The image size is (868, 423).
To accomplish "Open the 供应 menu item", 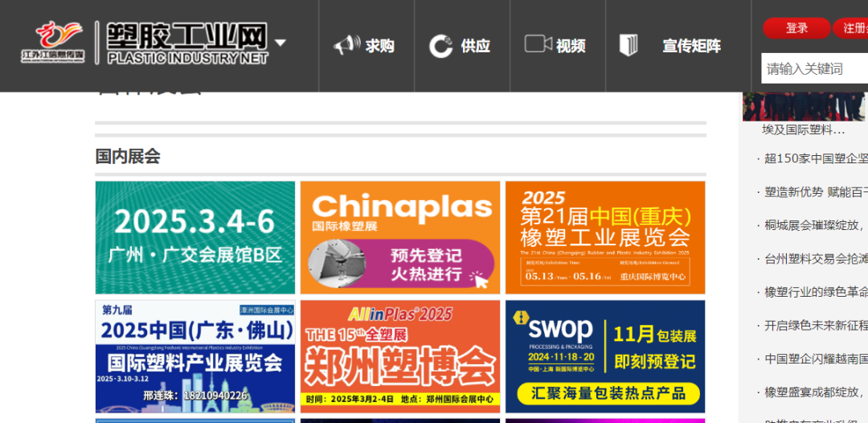I will click(476, 46).
